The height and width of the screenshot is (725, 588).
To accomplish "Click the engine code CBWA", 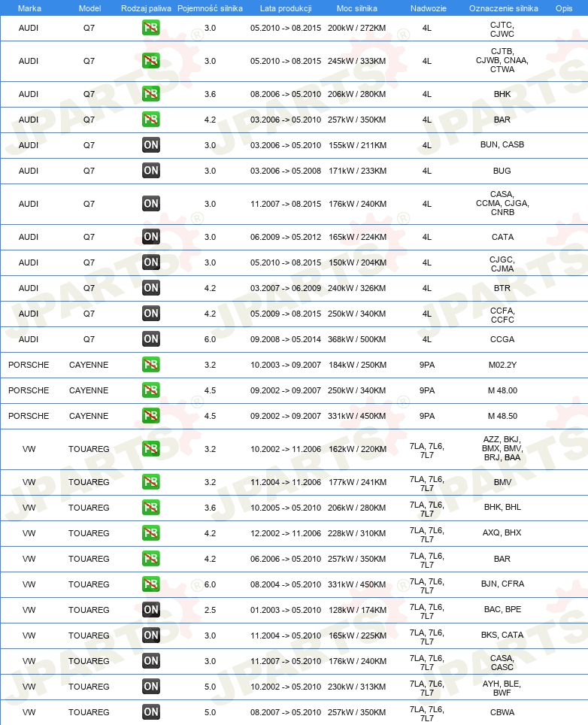I will tap(502, 712).
